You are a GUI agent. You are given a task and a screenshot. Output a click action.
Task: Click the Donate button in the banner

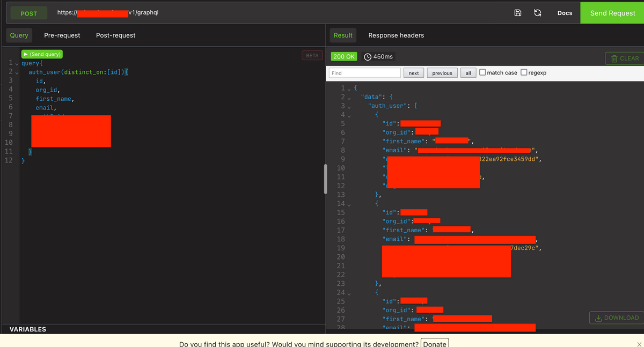point(435,344)
